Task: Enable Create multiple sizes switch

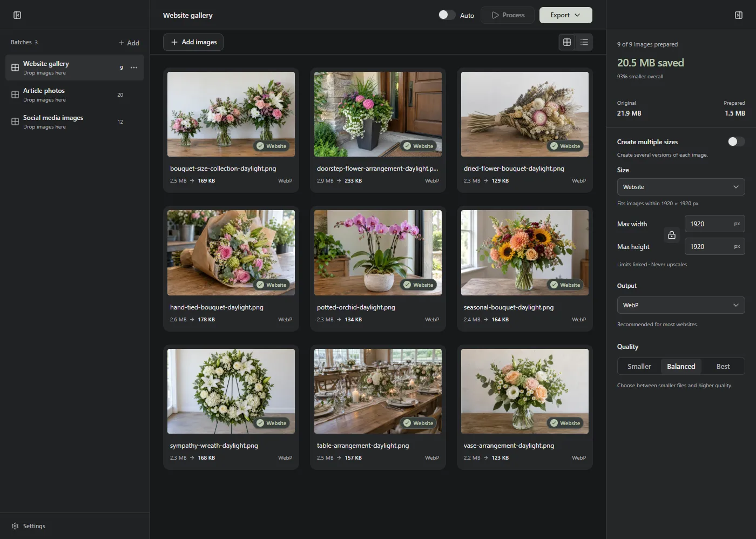Action: (736, 142)
